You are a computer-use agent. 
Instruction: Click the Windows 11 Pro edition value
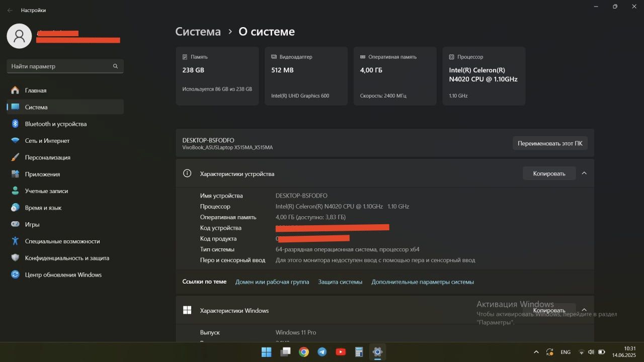click(x=296, y=332)
